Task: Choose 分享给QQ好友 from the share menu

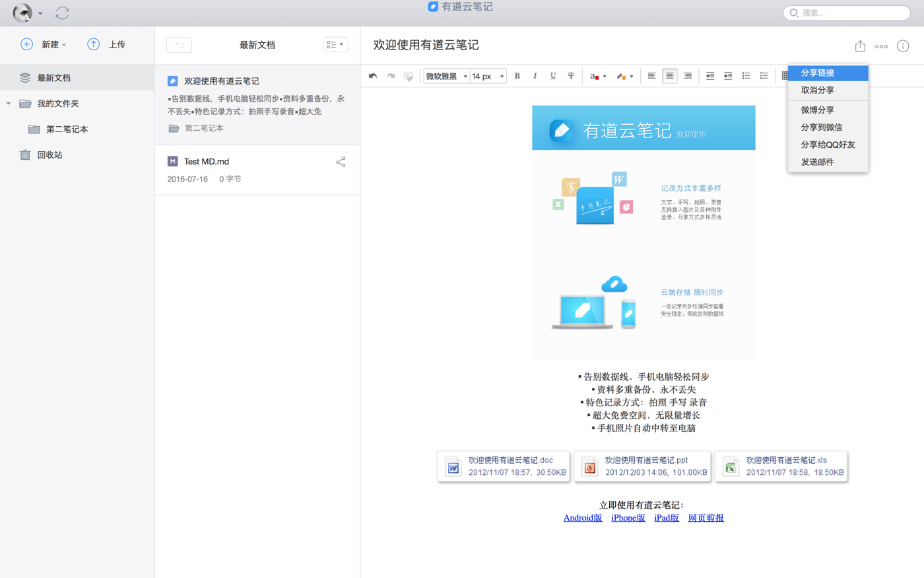Action: (x=828, y=144)
